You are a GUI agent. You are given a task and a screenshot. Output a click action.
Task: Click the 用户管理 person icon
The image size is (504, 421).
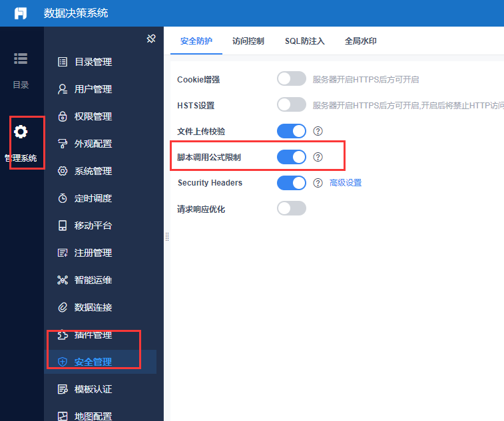click(63, 89)
